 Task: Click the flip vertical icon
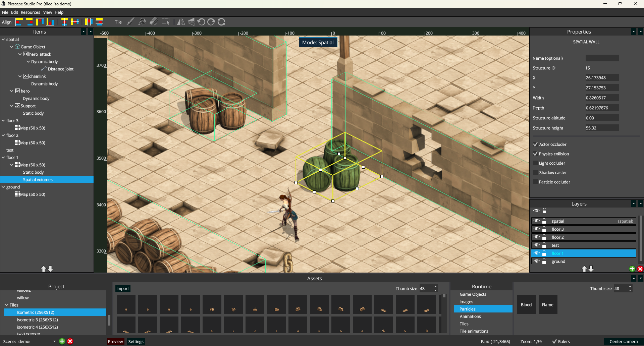coord(191,22)
